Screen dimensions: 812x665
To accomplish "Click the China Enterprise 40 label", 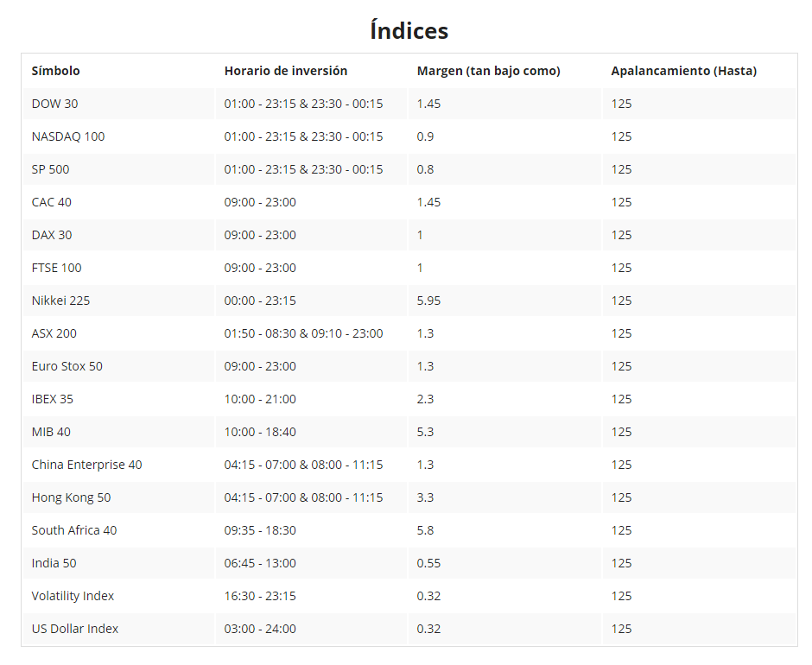I will 86,465.
